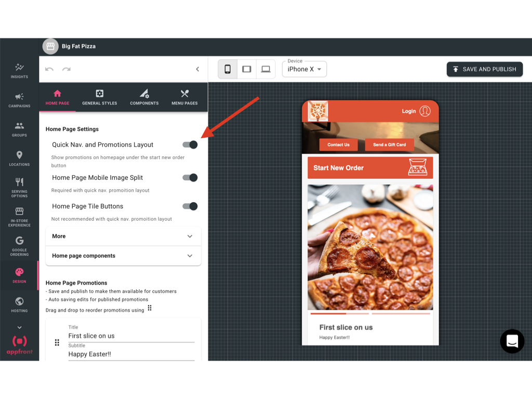This screenshot has height=399, width=532.
Task: Click Start New Order banner
Action: [370, 168]
